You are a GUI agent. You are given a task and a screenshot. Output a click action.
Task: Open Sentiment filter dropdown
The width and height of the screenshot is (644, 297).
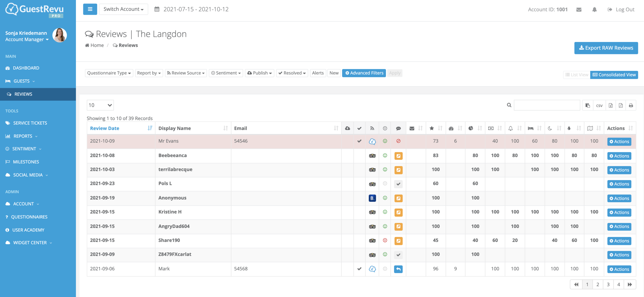click(x=226, y=73)
